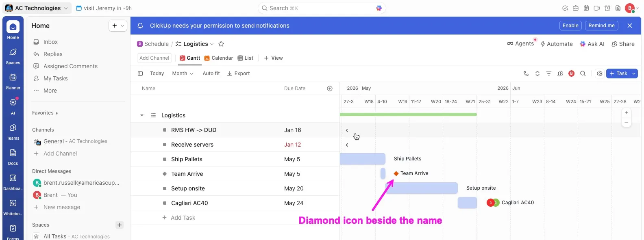Click the Share button
The image size is (644, 240).
pos(623,44)
